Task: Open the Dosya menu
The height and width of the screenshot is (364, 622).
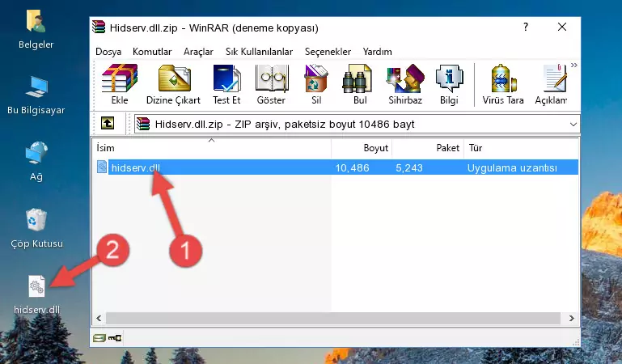Action: tap(108, 52)
